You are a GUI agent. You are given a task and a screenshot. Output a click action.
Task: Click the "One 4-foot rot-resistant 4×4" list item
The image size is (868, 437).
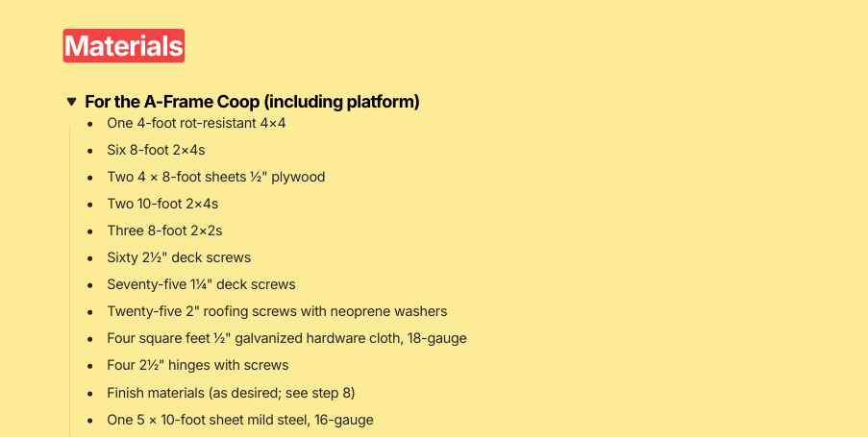pos(196,123)
